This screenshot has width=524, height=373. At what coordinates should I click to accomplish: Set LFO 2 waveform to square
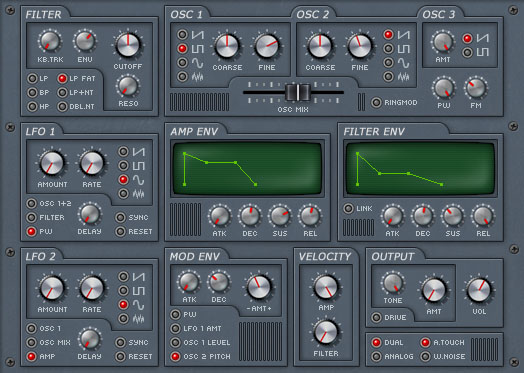coord(124,290)
